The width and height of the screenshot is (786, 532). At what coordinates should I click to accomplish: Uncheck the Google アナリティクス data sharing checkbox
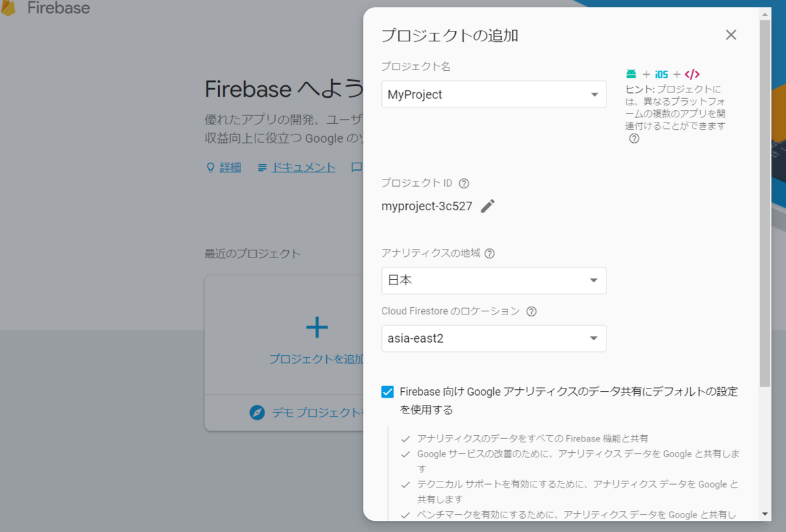point(388,392)
